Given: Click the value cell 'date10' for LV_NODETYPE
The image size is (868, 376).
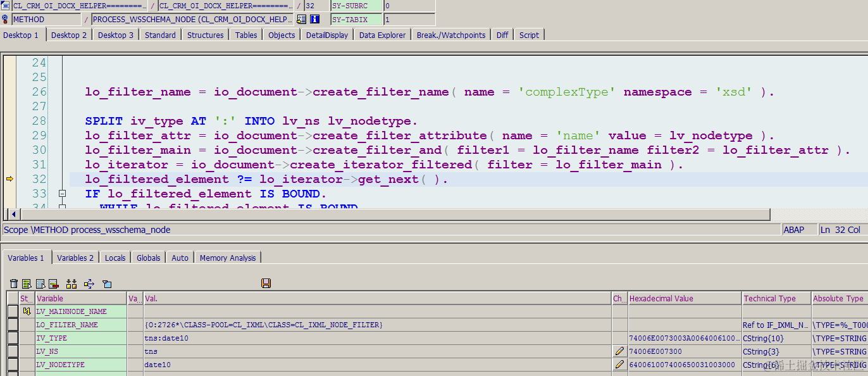Looking at the screenshot, I should tap(377, 365).
